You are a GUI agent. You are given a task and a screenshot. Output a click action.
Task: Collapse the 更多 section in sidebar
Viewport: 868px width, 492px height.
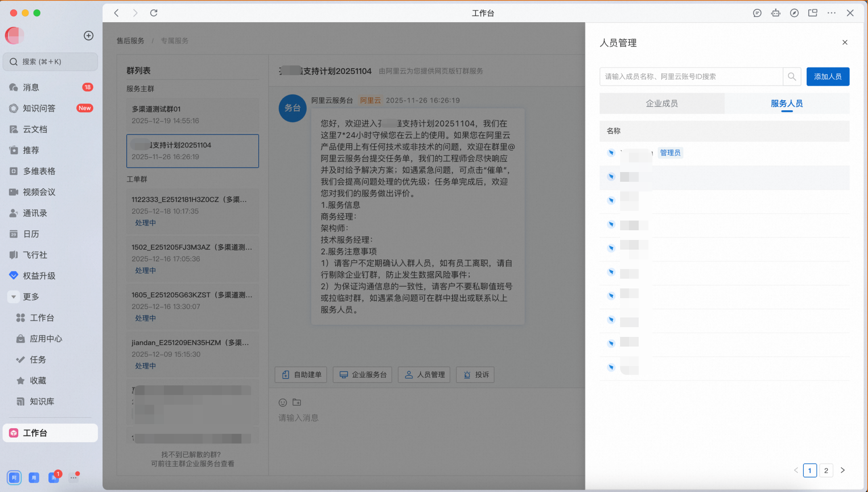coord(14,297)
